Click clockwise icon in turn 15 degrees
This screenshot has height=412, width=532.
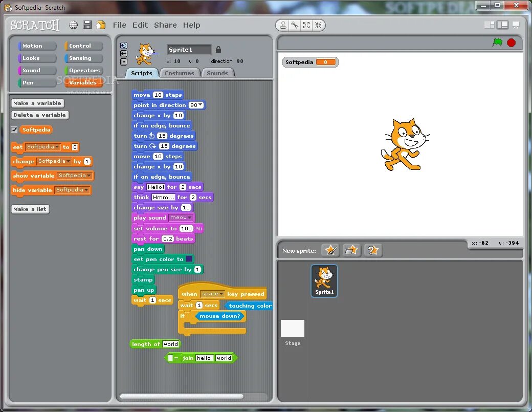pos(153,146)
